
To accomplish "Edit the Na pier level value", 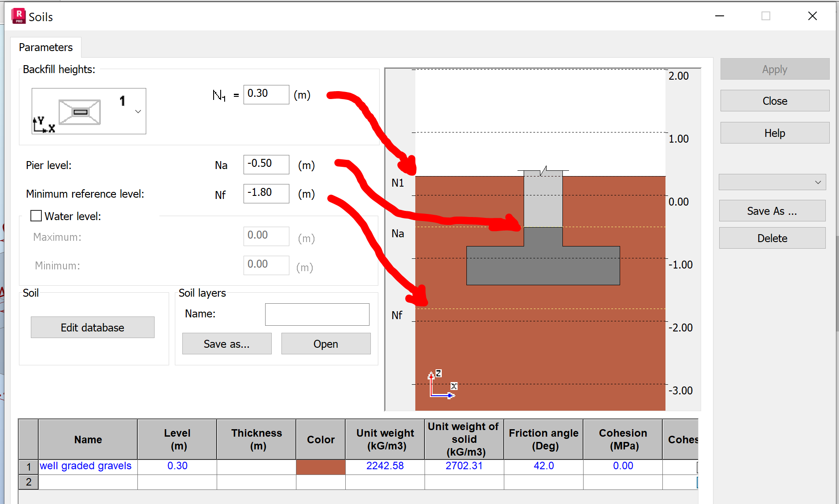I will [266, 164].
